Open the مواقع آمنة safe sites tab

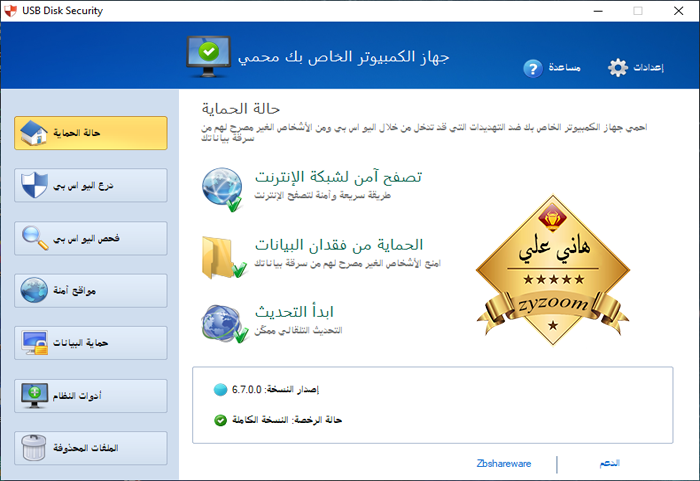click(x=91, y=291)
